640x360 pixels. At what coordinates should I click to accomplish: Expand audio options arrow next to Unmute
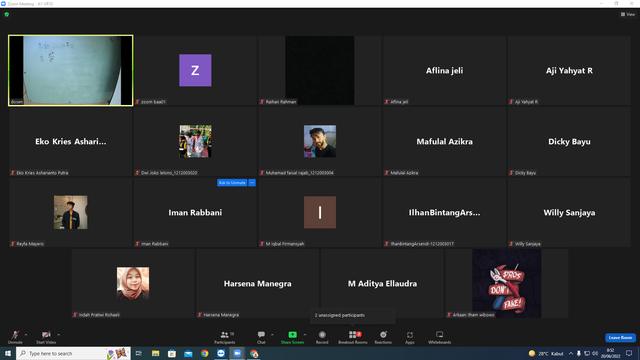point(26,335)
